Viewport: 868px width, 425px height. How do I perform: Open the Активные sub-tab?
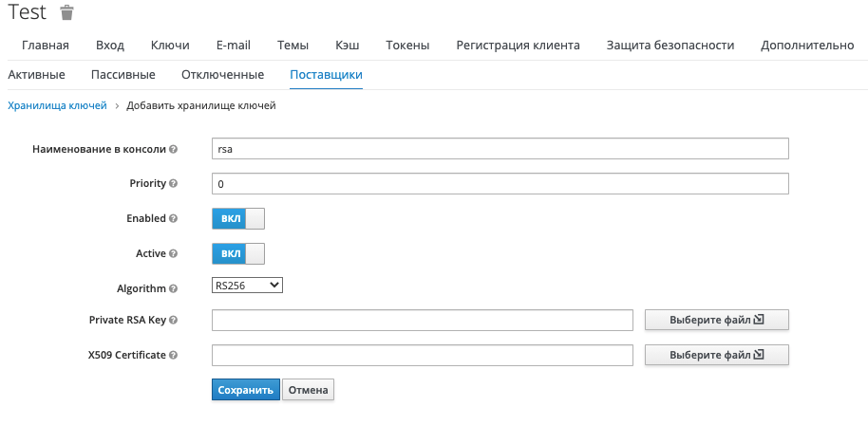[x=36, y=74]
